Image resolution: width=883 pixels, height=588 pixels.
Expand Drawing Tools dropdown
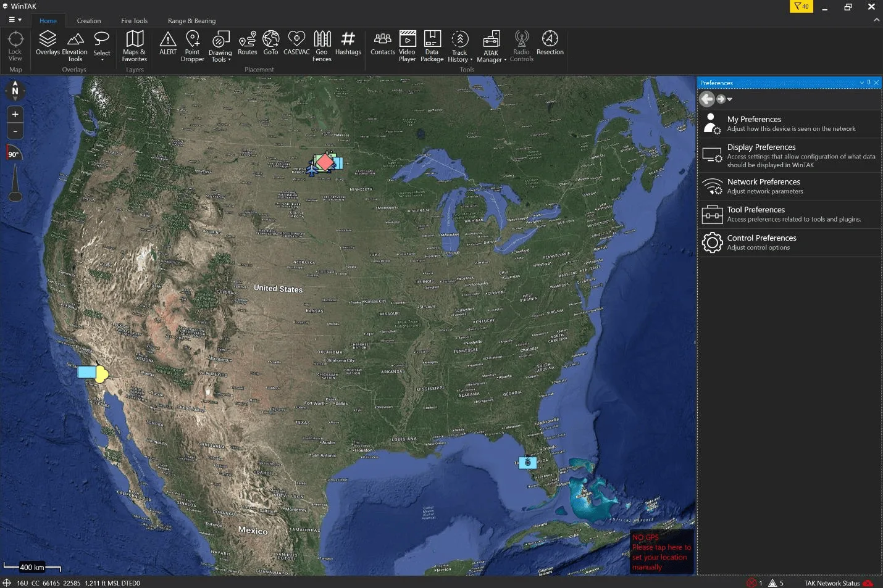pyautogui.click(x=230, y=60)
